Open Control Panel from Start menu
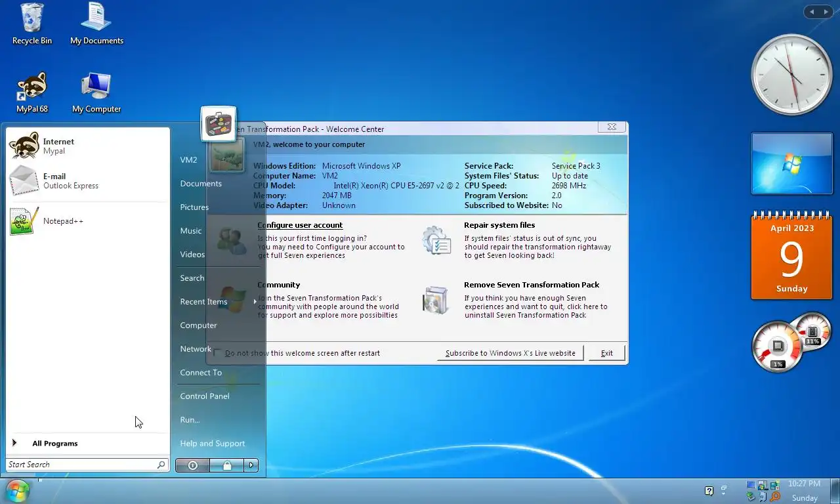Viewport: 840px width, 504px height. pos(205,396)
